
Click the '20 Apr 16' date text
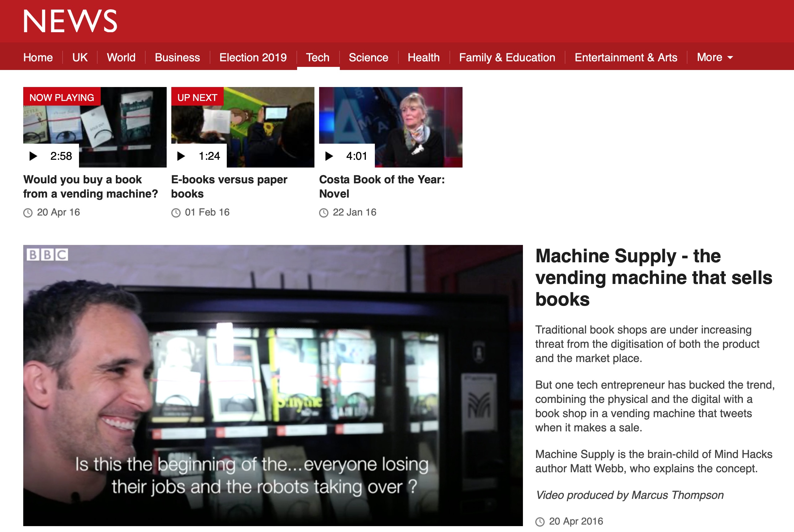coord(58,212)
